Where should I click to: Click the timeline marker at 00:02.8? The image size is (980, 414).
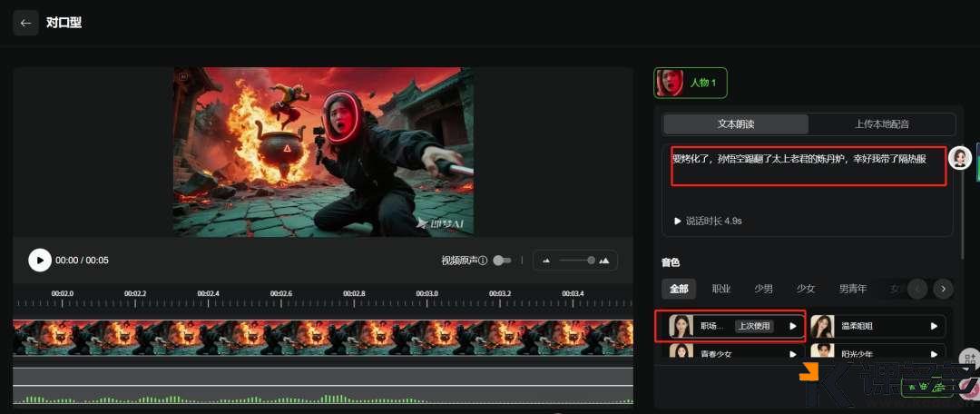[x=354, y=294]
